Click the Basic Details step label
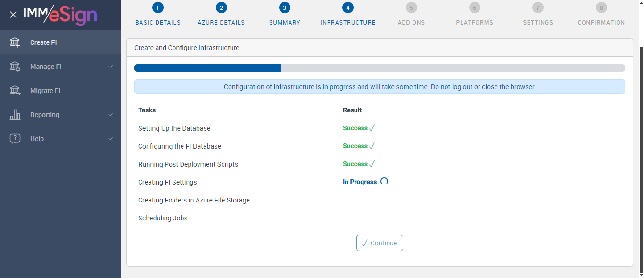Image resolution: width=644 pixels, height=278 pixels. (158, 23)
